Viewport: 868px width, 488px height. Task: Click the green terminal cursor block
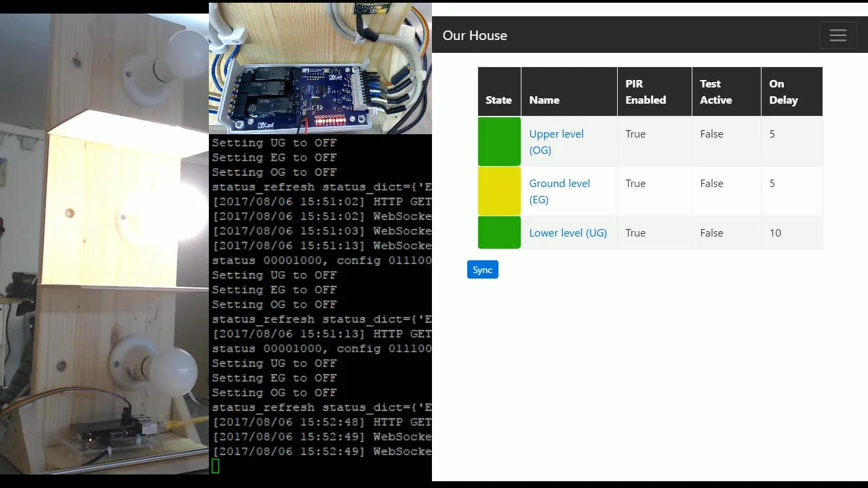(x=216, y=466)
